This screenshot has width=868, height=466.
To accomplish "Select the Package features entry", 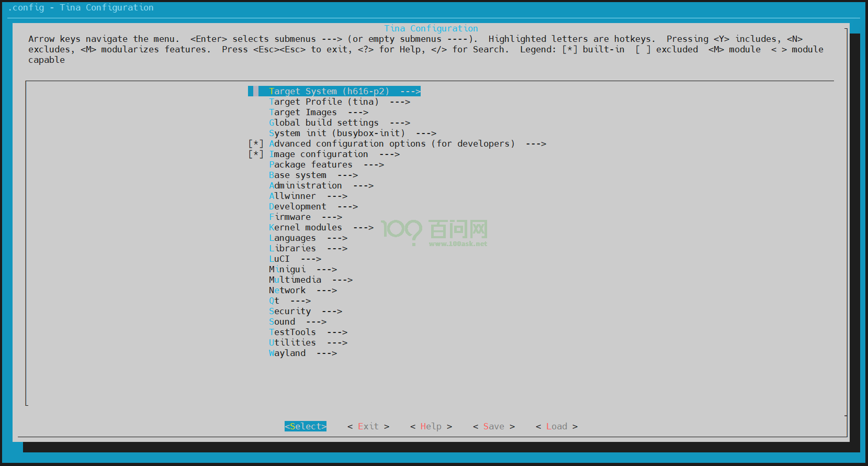I will [x=310, y=164].
